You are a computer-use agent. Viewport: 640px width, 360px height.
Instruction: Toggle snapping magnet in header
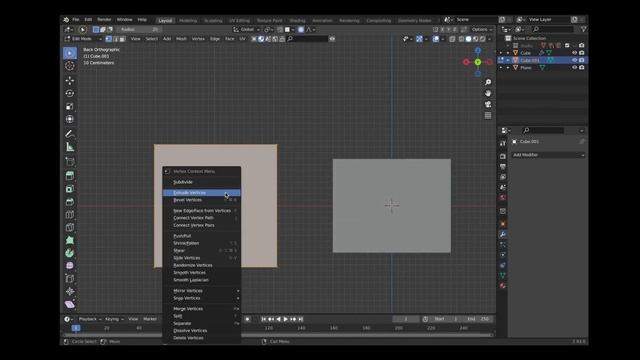pyautogui.click(x=280, y=29)
